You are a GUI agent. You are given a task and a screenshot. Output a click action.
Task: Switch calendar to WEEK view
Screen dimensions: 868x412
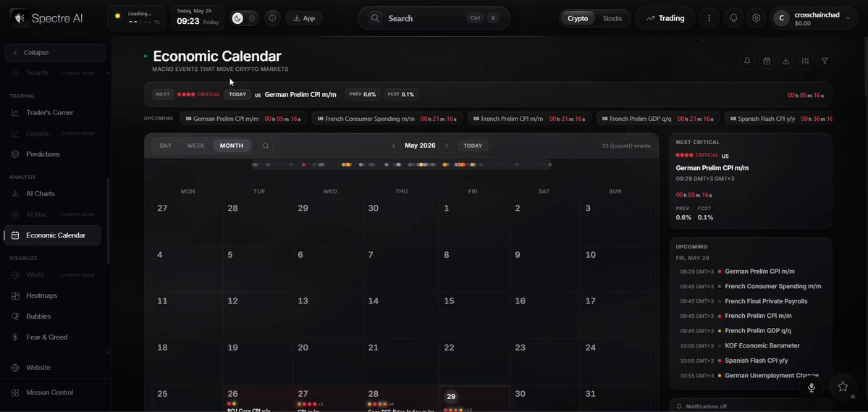(x=196, y=146)
